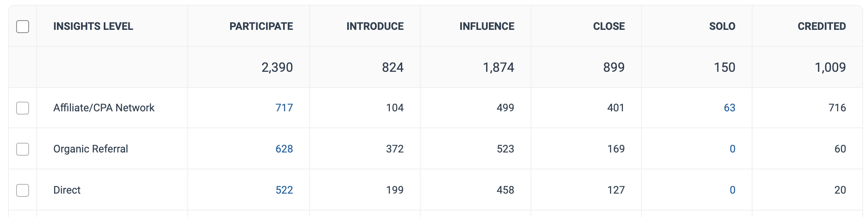Click the Organic Referral row label
The height and width of the screenshot is (217, 868).
click(x=90, y=149)
